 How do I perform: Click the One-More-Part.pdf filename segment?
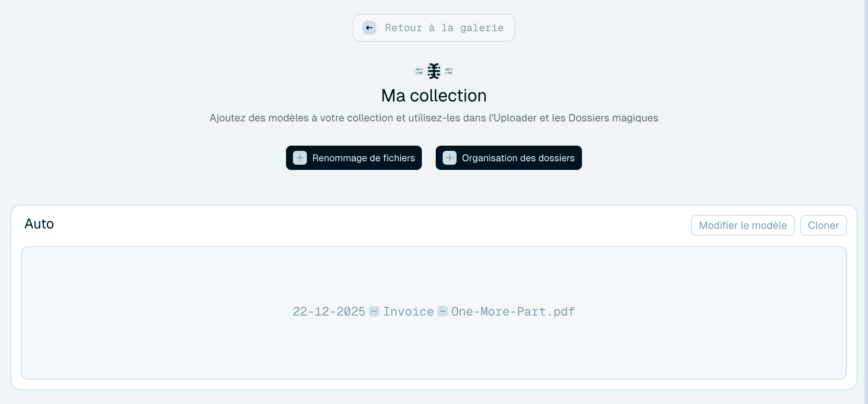[513, 311]
